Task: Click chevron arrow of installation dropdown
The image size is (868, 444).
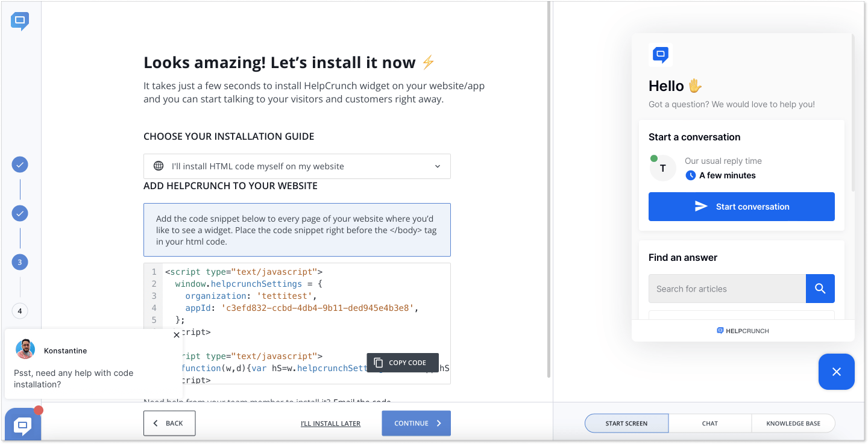Action: point(438,166)
